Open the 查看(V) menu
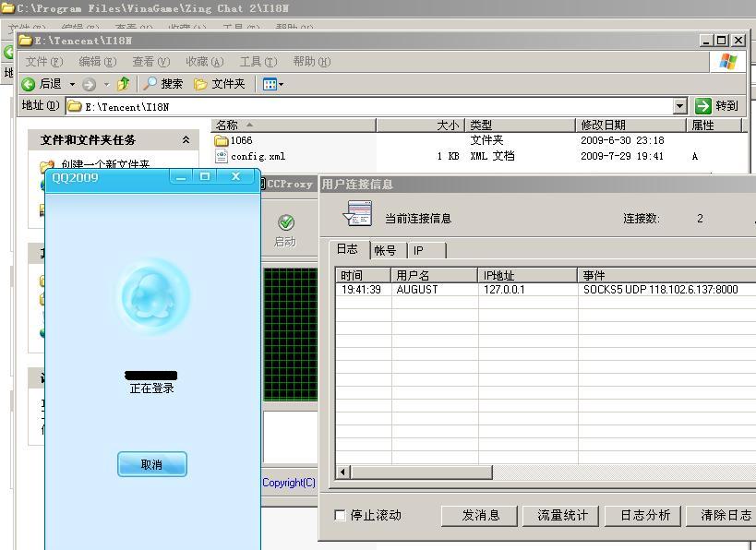The image size is (756, 550). (150, 62)
